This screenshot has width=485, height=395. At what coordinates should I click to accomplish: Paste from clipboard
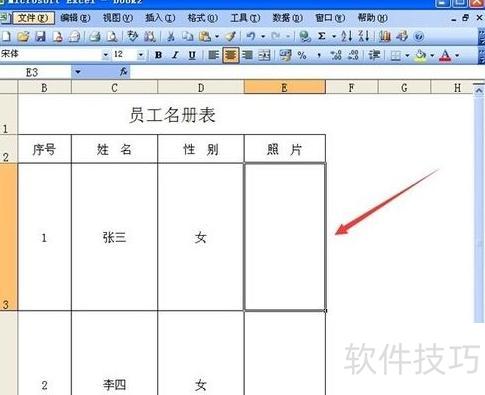tap(205, 36)
